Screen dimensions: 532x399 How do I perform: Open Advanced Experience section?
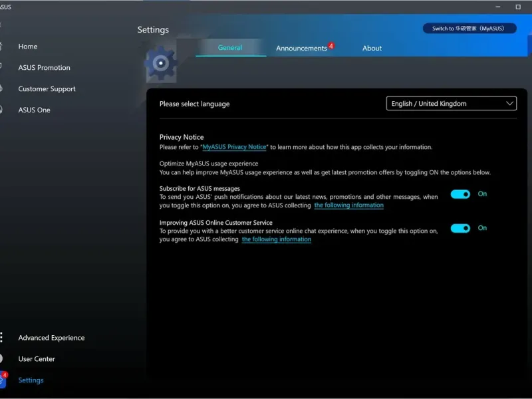[x=52, y=338]
